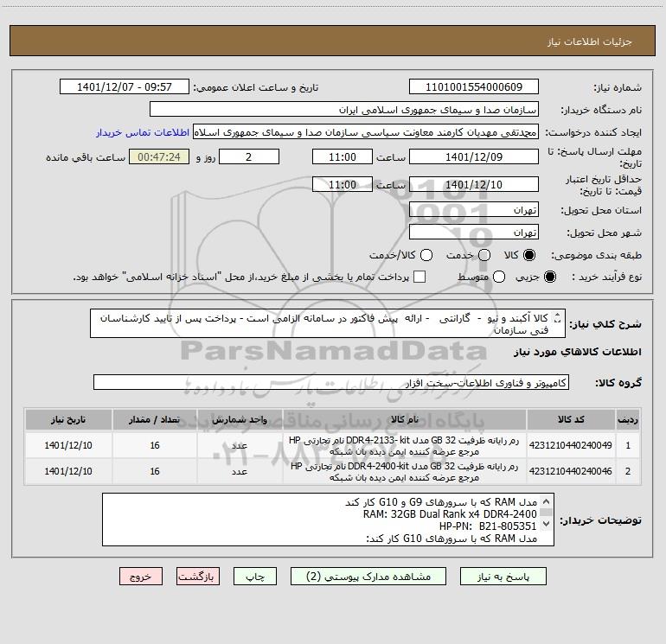Click the DDR4-2133 kit product name cell

point(405,445)
